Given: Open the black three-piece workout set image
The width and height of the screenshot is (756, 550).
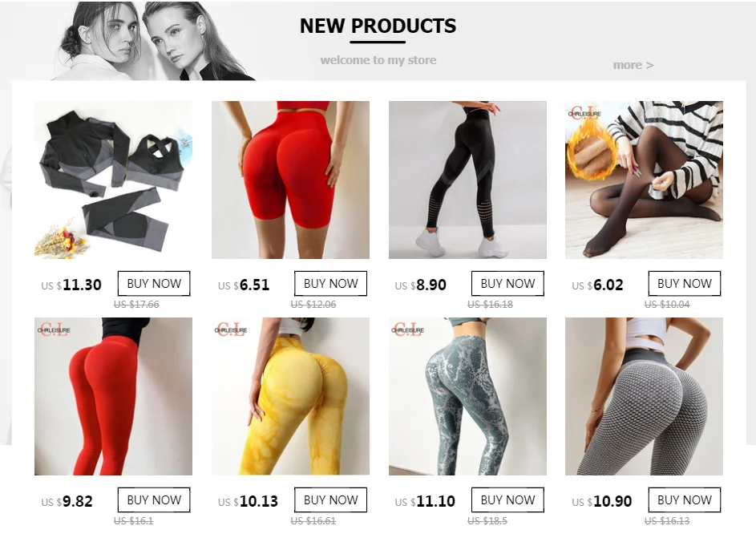Looking at the screenshot, I should [x=113, y=180].
